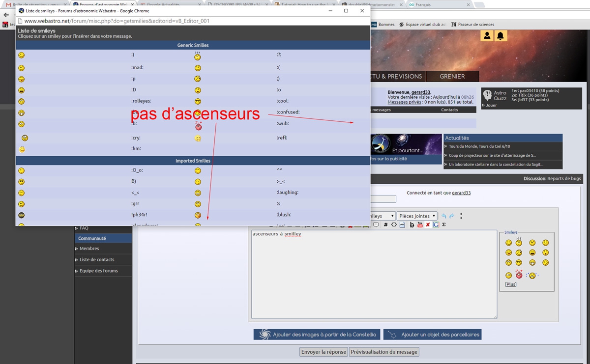590x364 pixels.
Task: Click the Google G toolbar icon
Action: coord(436,225)
